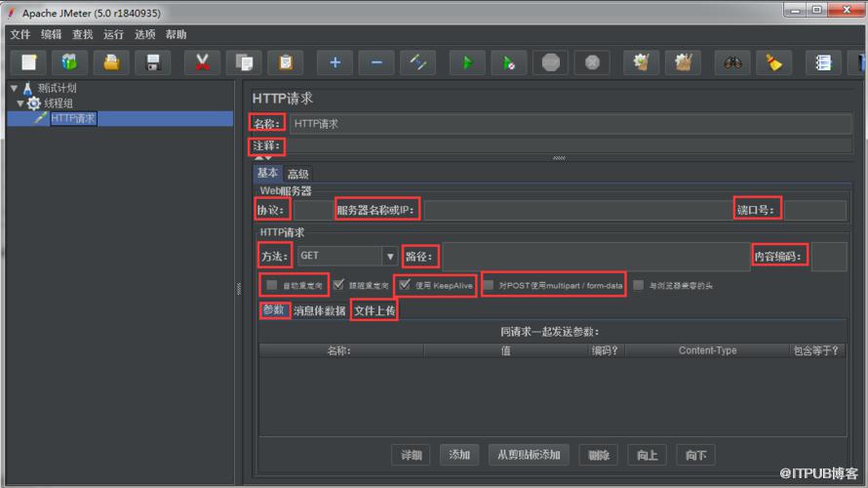The height and width of the screenshot is (488, 868).
Task: Open Search with binoculars icon
Action: 733,62
